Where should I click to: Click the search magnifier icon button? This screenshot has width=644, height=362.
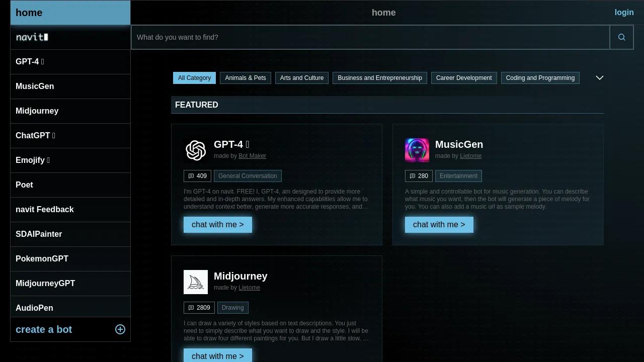point(621,37)
